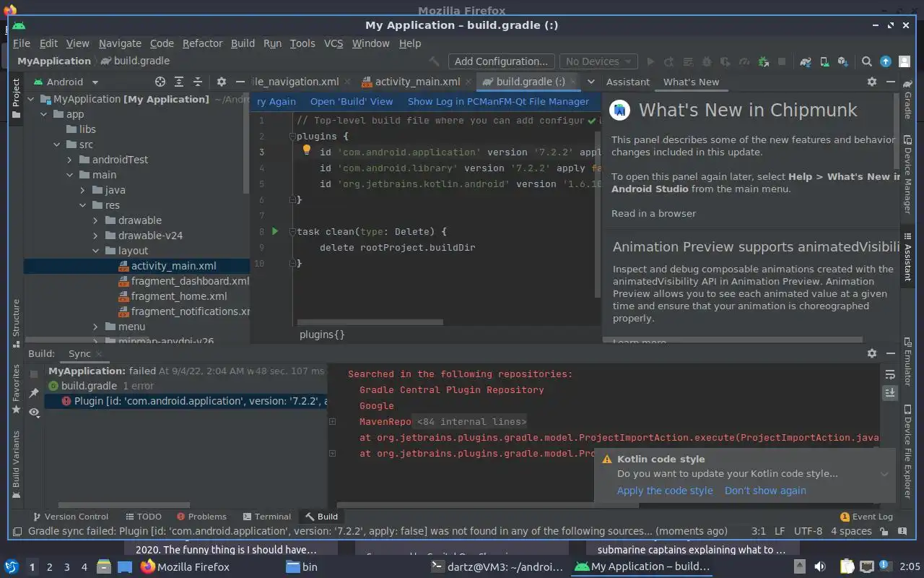The height and width of the screenshot is (578, 924).
Task: Toggle soft-wrap in Build output
Action: coord(890,374)
